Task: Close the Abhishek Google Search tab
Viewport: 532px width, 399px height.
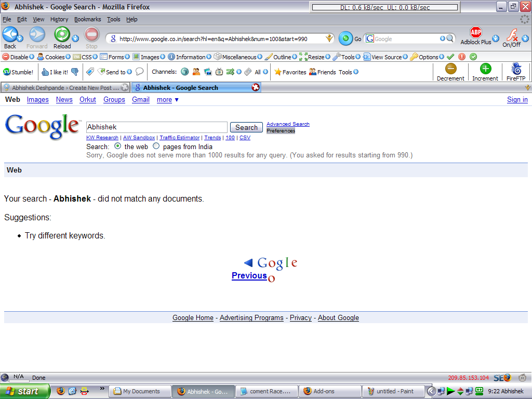Action: 256,87
